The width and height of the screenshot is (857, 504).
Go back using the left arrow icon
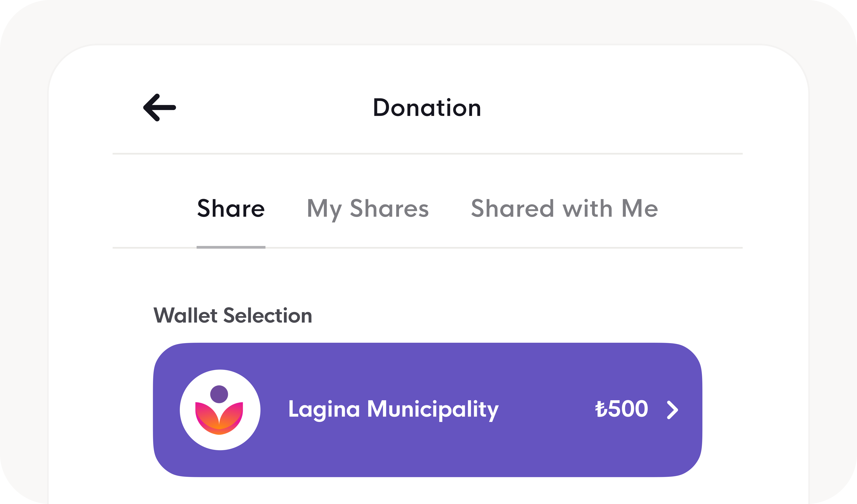point(160,107)
